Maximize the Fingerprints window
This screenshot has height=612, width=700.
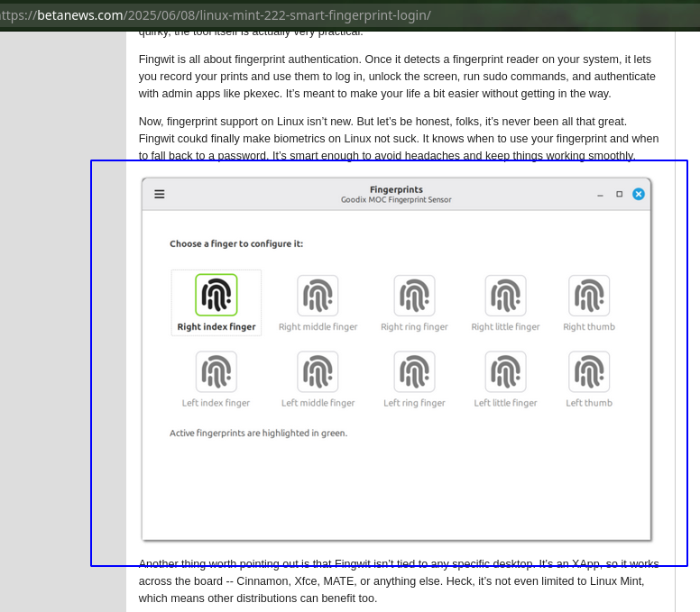point(619,194)
